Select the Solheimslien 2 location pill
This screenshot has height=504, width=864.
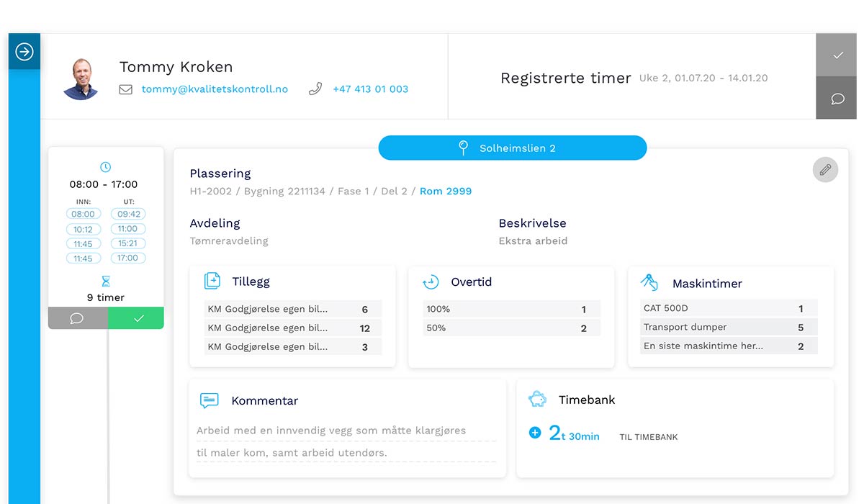coord(512,148)
